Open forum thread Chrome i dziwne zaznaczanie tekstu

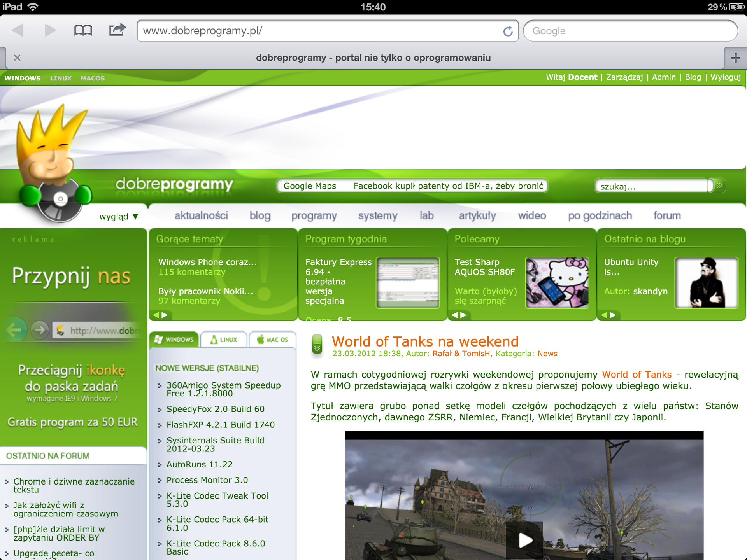click(74, 485)
